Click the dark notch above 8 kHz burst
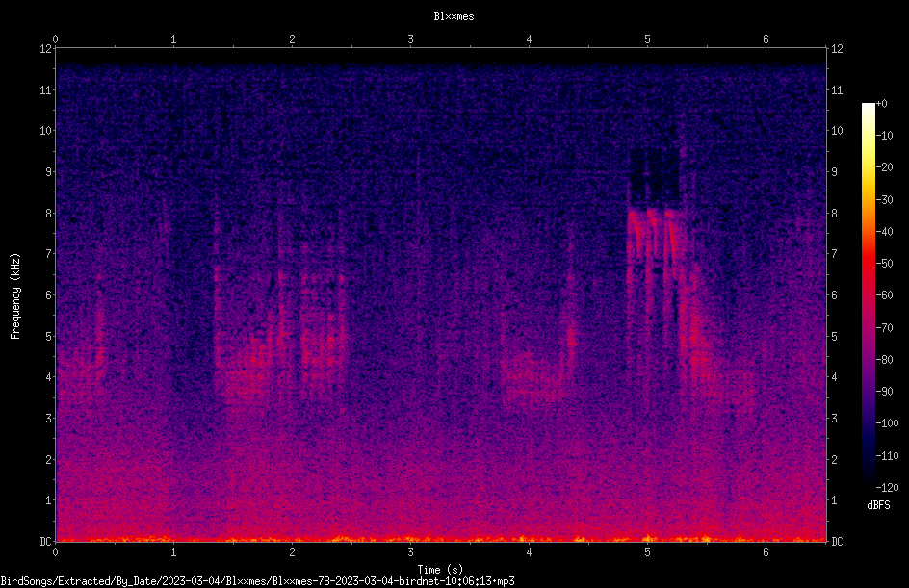909x588 pixels. click(x=654, y=177)
